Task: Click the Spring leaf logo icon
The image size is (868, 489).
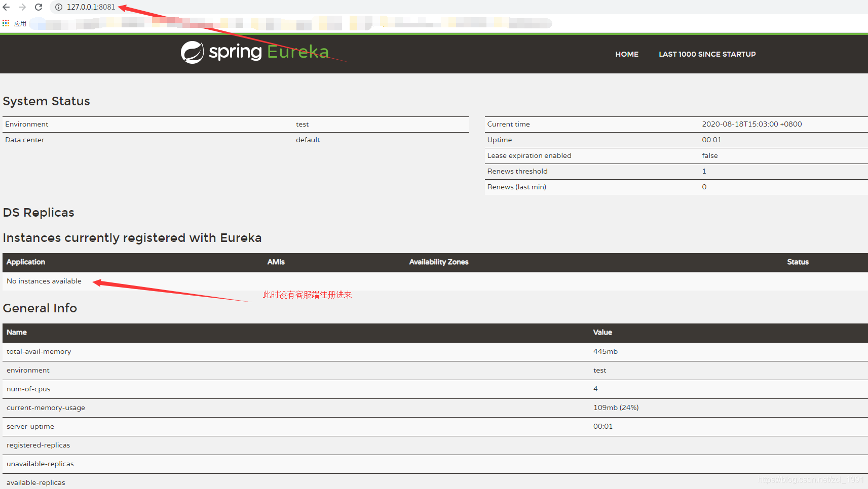Action: (x=192, y=52)
